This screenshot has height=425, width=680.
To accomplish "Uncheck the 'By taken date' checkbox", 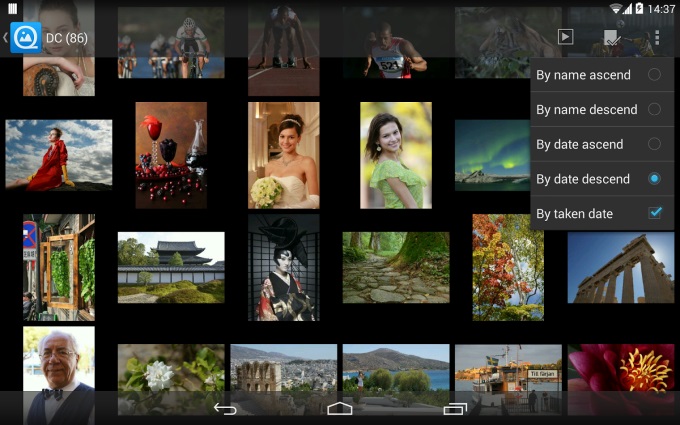I will [654, 213].
